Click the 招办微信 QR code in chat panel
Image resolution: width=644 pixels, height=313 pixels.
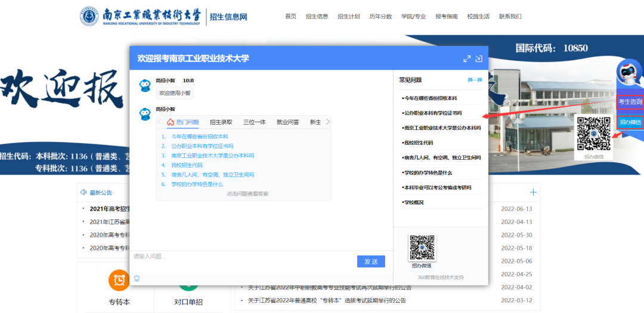point(422,247)
